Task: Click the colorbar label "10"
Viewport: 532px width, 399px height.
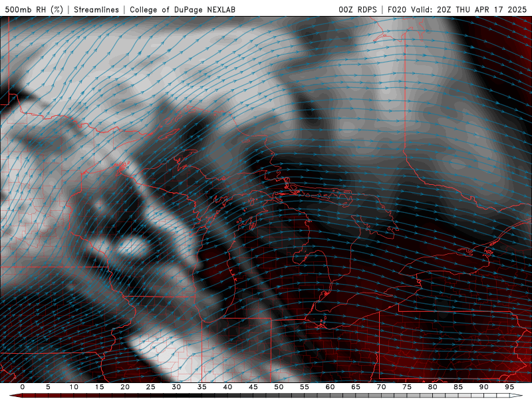Action: 74,387
